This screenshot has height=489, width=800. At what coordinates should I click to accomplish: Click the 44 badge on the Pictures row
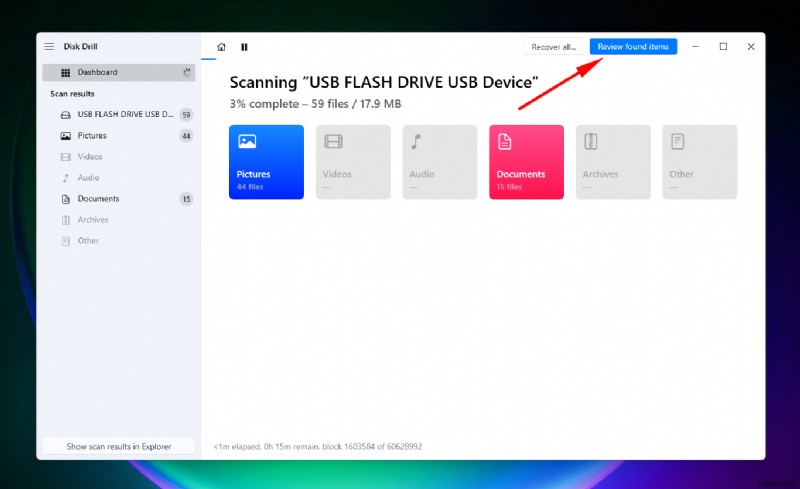point(186,136)
